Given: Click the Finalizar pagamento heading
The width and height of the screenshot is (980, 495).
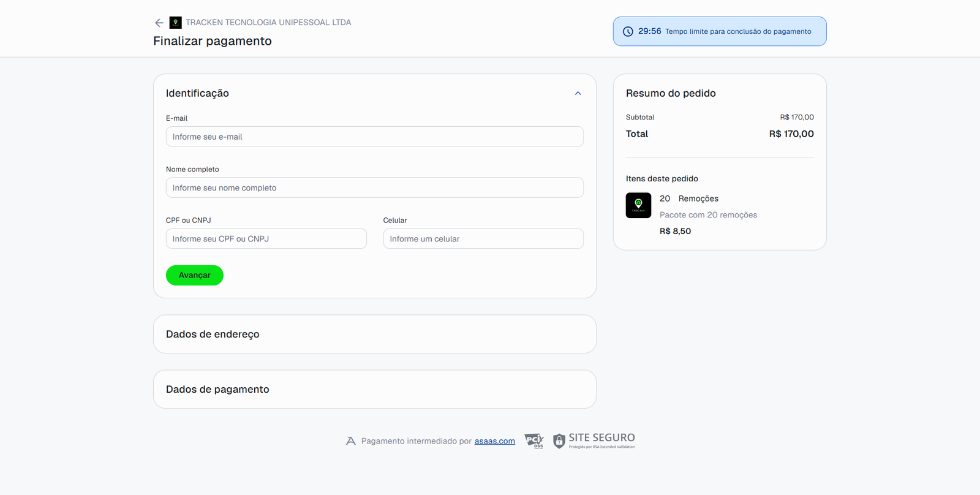Looking at the screenshot, I should click(213, 41).
